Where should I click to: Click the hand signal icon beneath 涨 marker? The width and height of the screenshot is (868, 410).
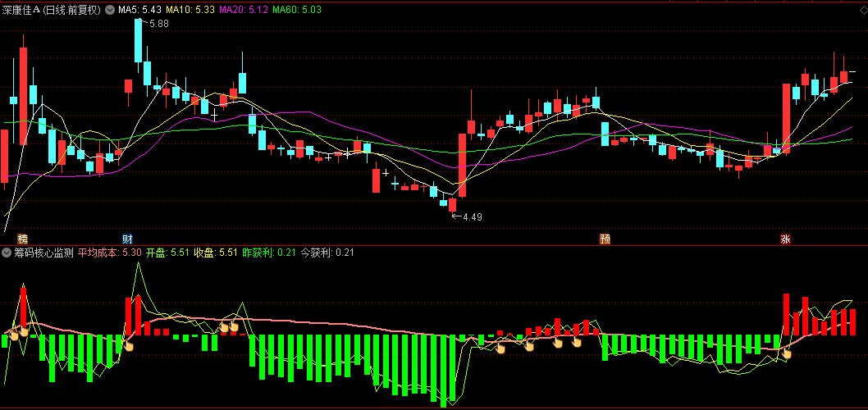(786, 353)
